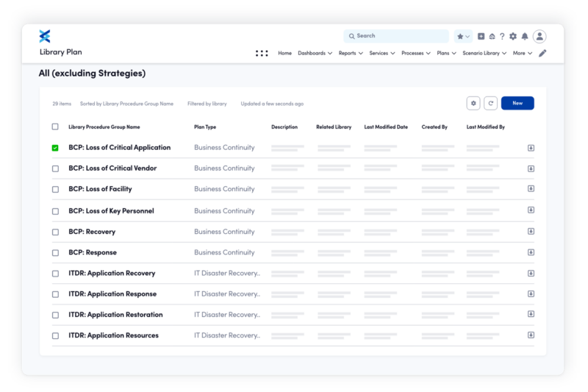The width and height of the screenshot is (588, 392).
Task: Open the favorites star menu
Action: click(463, 36)
